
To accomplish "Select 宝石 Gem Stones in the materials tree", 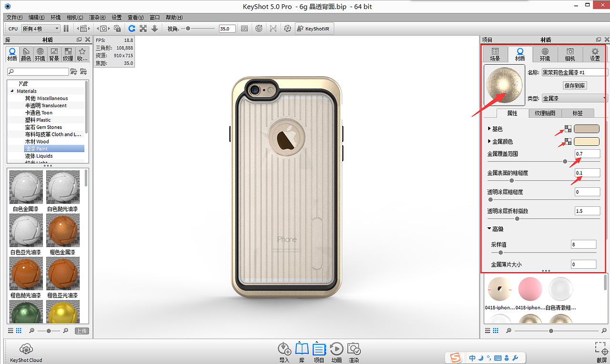I will [43, 127].
